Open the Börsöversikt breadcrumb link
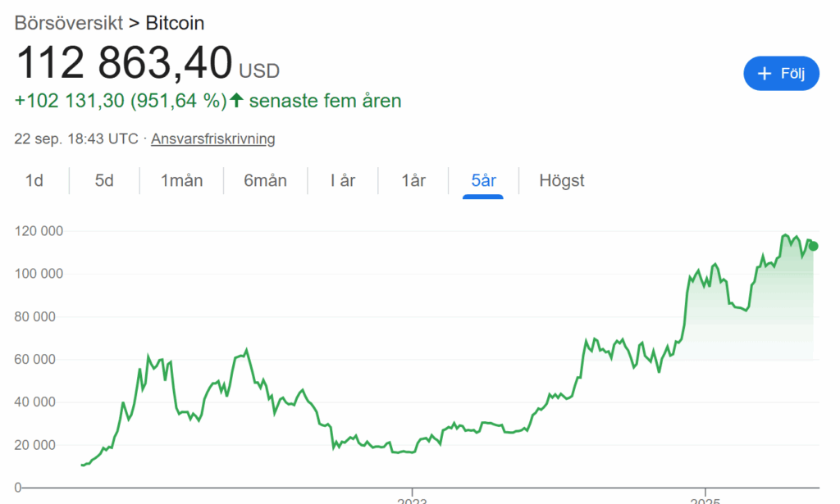 [x=69, y=22]
